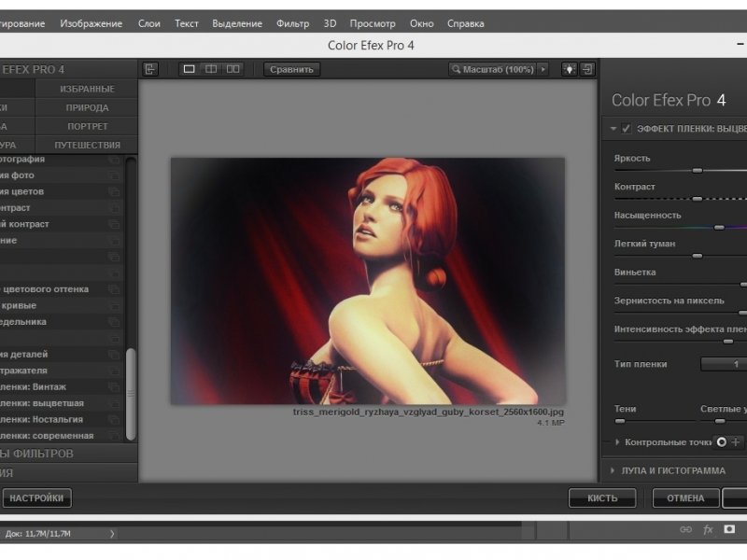This screenshot has width=747, height=560.
Task: Click the link layers chain icon
Action: [x=685, y=529]
